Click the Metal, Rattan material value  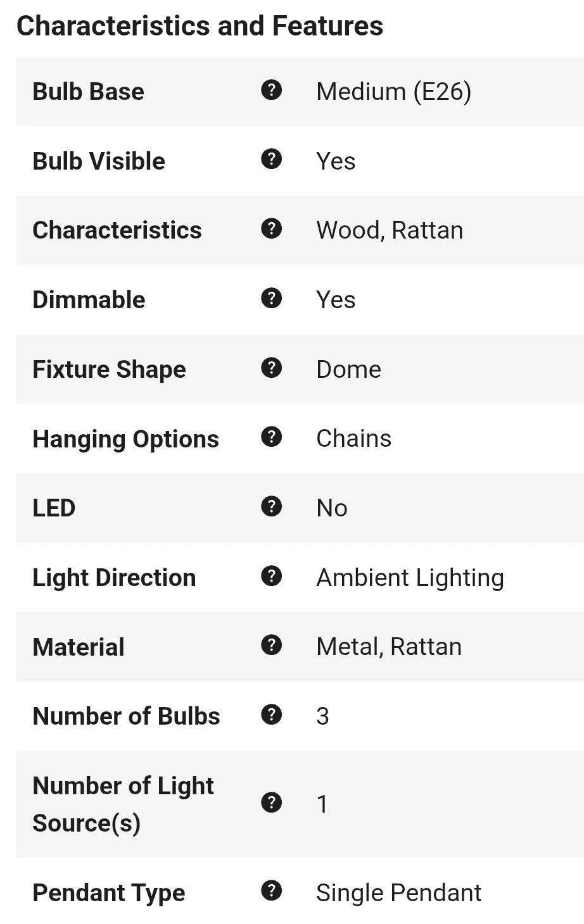click(x=389, y=647)
